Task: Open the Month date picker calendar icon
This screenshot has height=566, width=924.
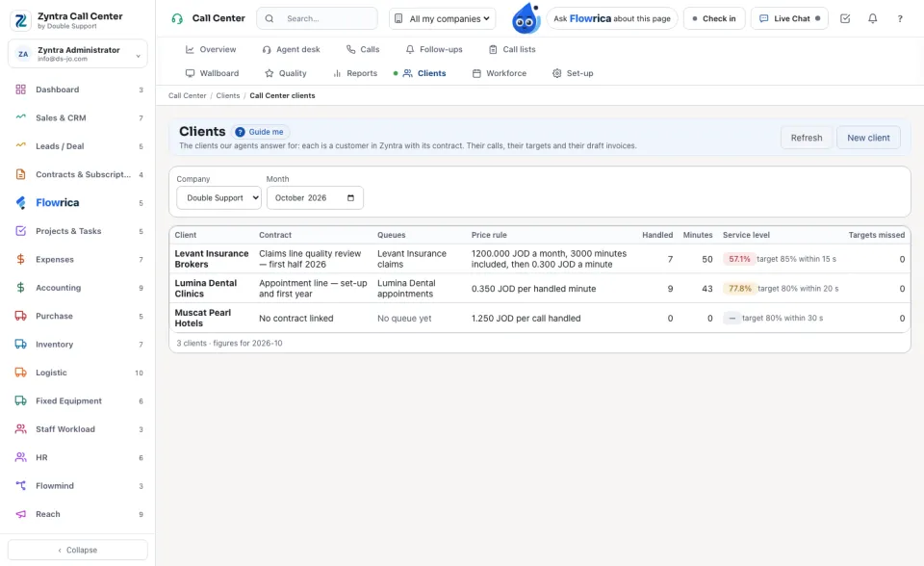Action: tap(350, 198)
